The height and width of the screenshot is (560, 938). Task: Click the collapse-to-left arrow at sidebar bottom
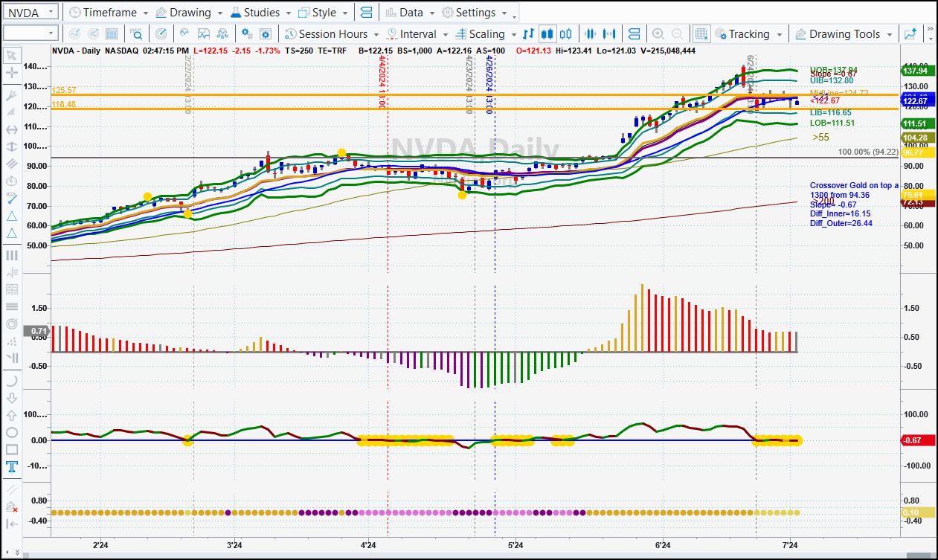(x=12, y=524)
